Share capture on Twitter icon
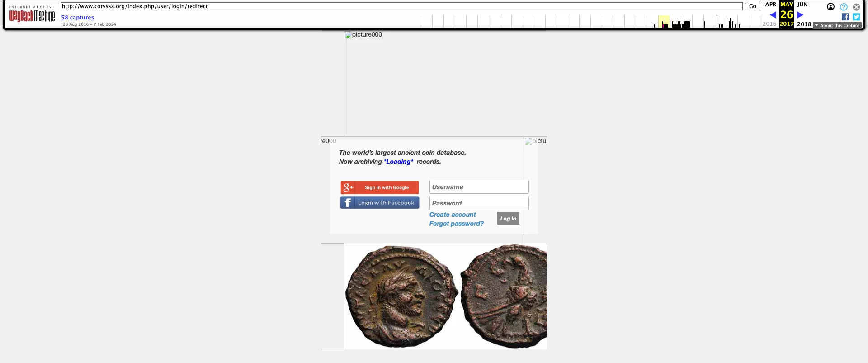868x363 pixels. point(856,17)
